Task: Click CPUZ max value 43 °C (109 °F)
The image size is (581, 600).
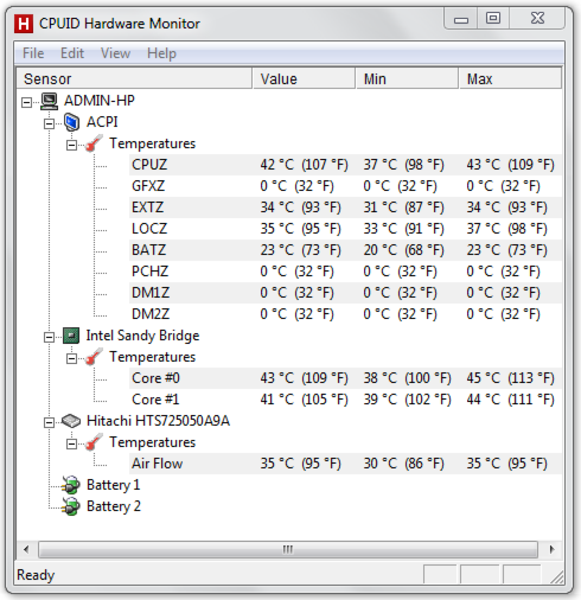Action: click(510, 165)
